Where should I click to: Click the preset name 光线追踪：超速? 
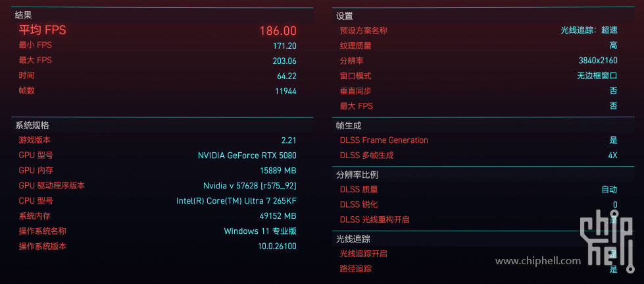589,30
